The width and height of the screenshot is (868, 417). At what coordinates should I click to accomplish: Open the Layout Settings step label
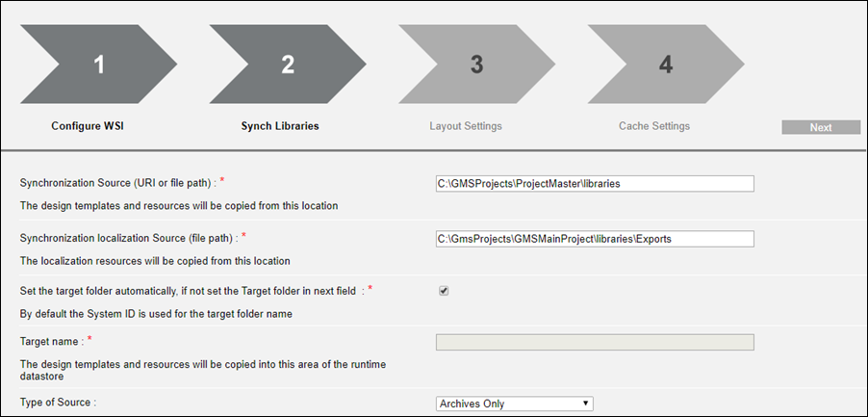(466, 126)
